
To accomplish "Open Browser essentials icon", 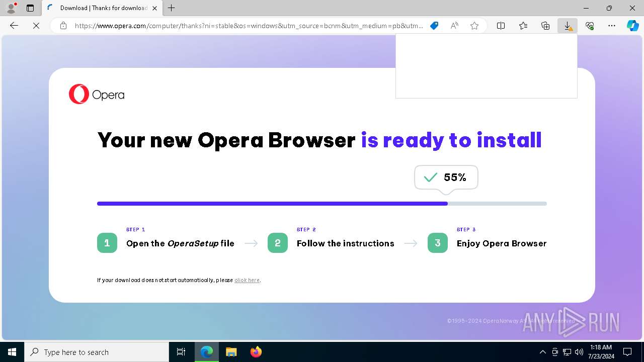I will tap(590, 26).
